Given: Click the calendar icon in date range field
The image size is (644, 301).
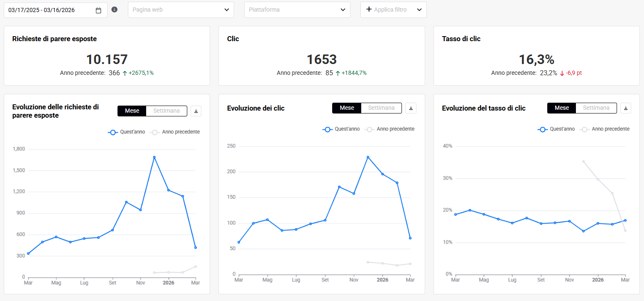Looking at the screenshot, I should click(98, 10).
